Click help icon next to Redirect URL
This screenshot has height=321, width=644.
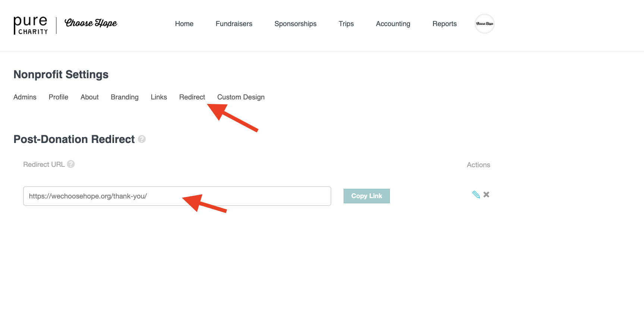(x=71, y=164)
